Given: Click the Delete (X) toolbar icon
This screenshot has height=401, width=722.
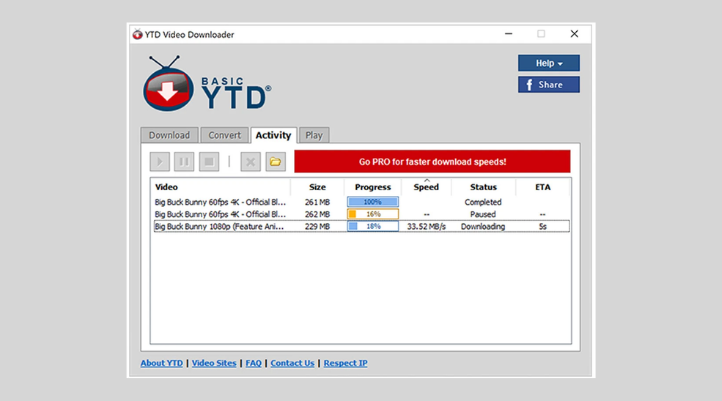Looking at the screenshot, I should coord(250,162).
